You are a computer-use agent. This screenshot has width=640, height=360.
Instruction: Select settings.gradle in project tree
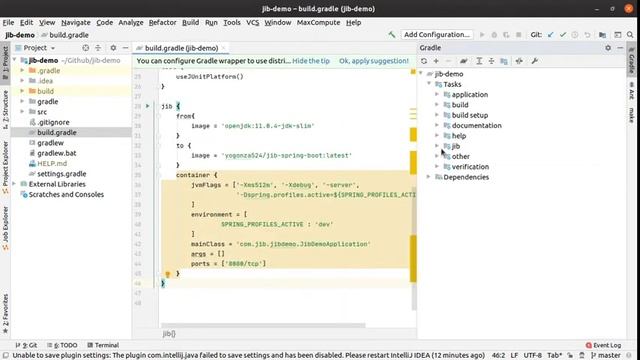click(x=61, y=174)
